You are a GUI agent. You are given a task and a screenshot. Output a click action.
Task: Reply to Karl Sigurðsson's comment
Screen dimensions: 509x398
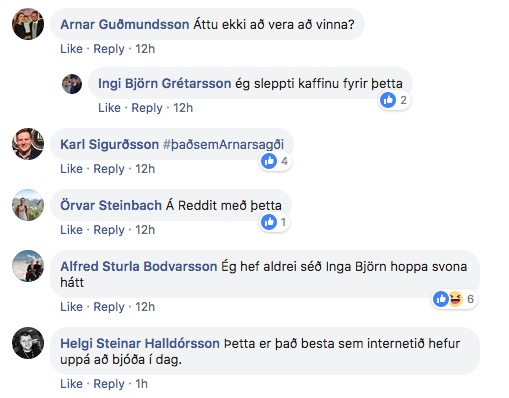point(109,169)
